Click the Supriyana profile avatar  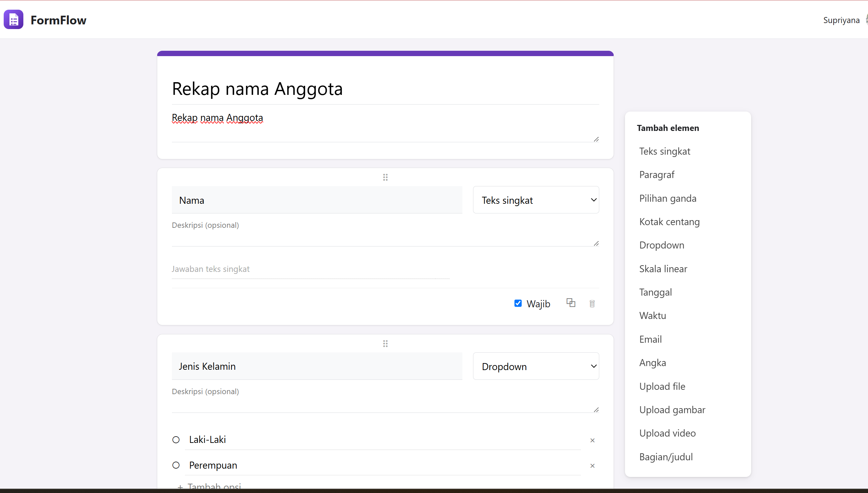[x=866, y=20]
